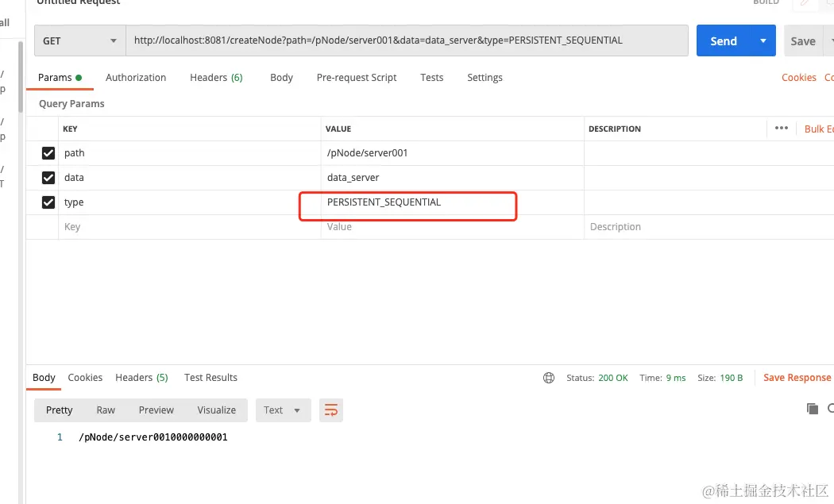834x504 pixels.
Task: Click the Status 200 OK text
Action: coord(597,378)
